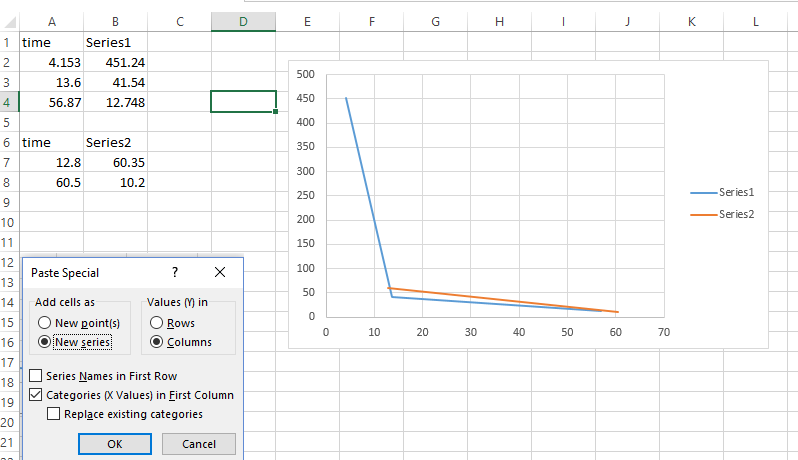Click the orange Series2 line in chart
The height and width of the screenshot is (460, 798).
(x=504, y=300)
